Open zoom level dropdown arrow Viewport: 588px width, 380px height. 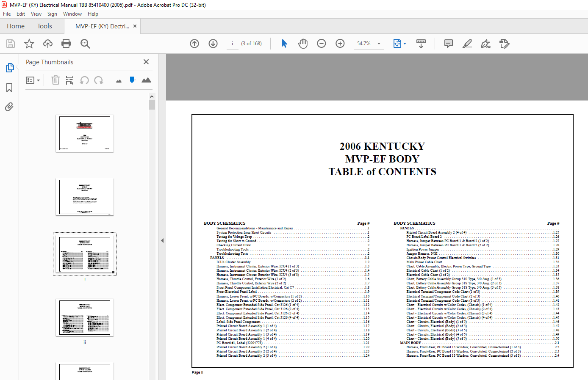(379, 44)
